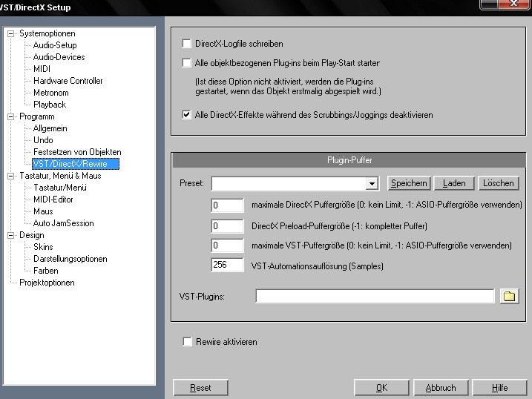Open Tastatur/Menü settings page
This screenshot has height=399, width=532.
click(x=60, y=188)
